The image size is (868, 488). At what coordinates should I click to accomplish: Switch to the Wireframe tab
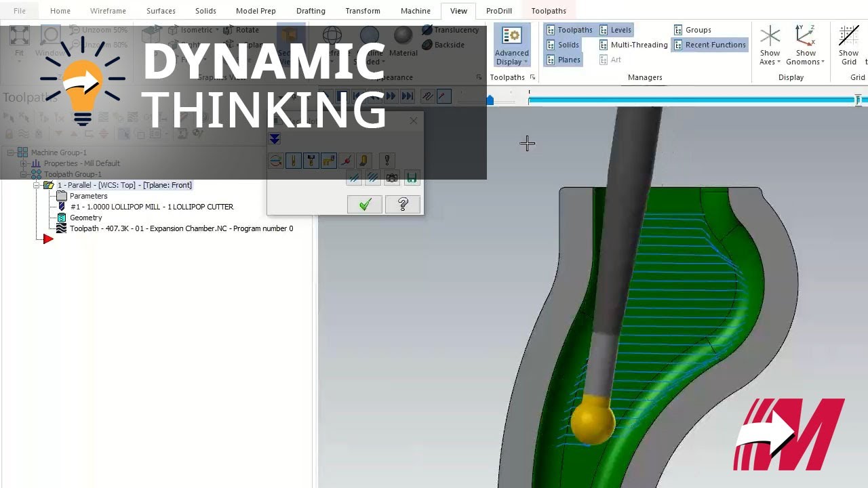click(107, 11)
